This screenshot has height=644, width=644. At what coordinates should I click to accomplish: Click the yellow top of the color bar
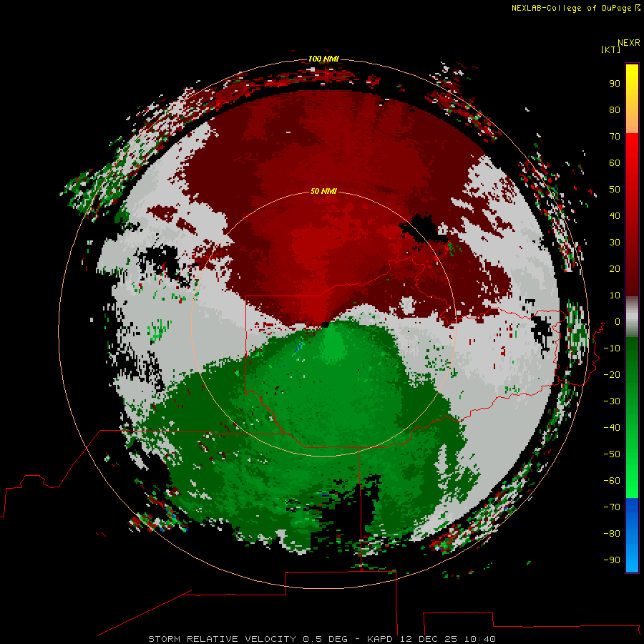pos(632,78)
